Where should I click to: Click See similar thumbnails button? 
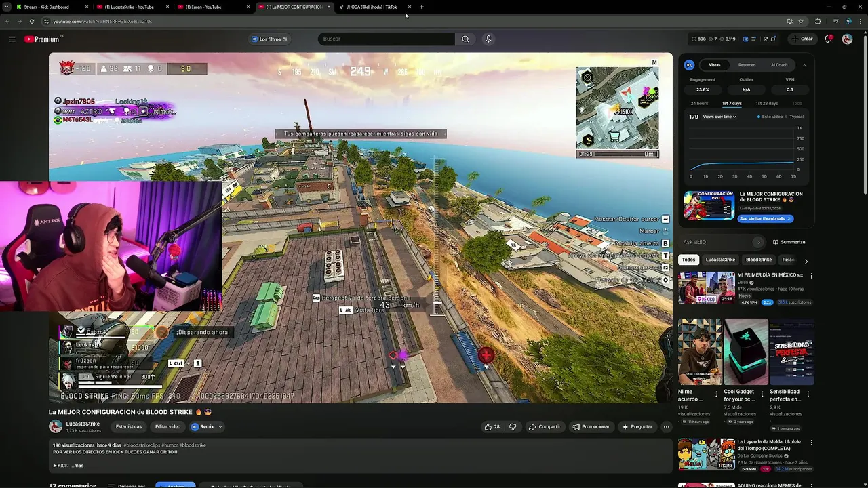tap(766, 218)
